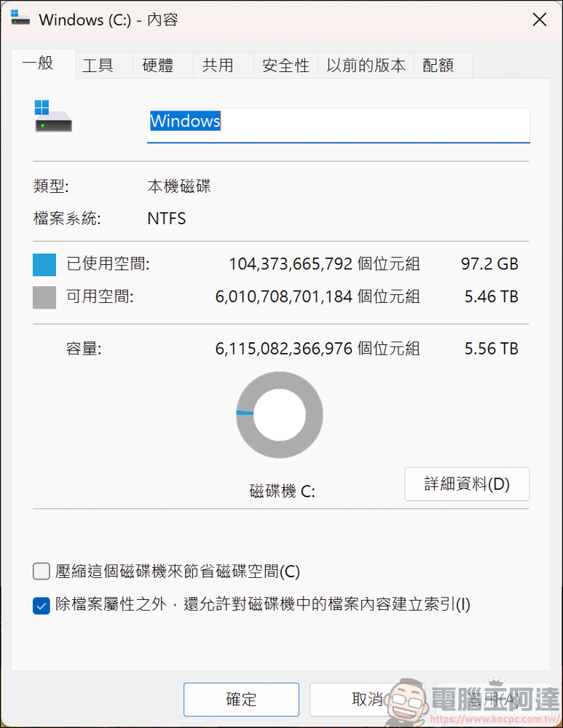Open the 硬體 tab
The height and width of the screenshot is (728, 563).
(157, 66)
